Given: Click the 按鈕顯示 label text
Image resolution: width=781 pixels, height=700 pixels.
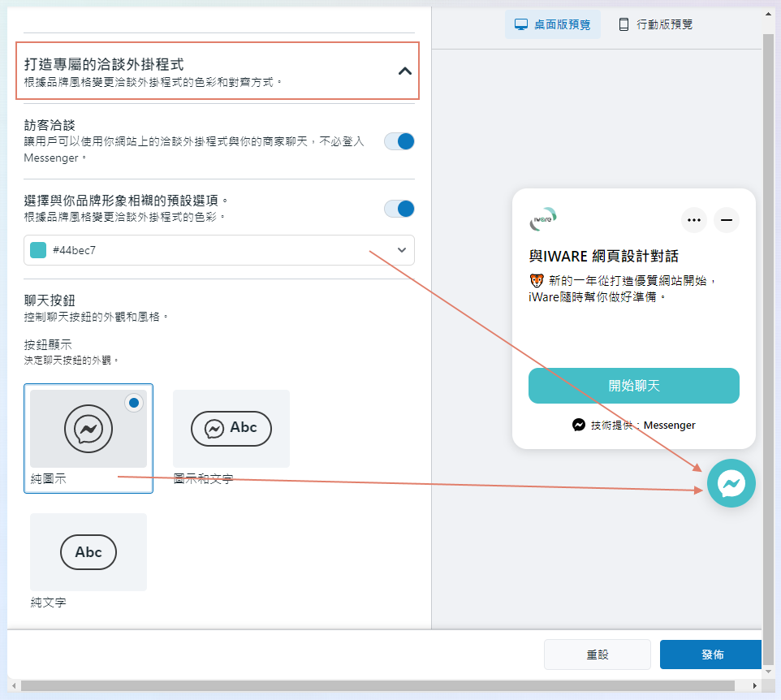Looking at the screenshot, I should pyautogui.click(x=48, y=344).
